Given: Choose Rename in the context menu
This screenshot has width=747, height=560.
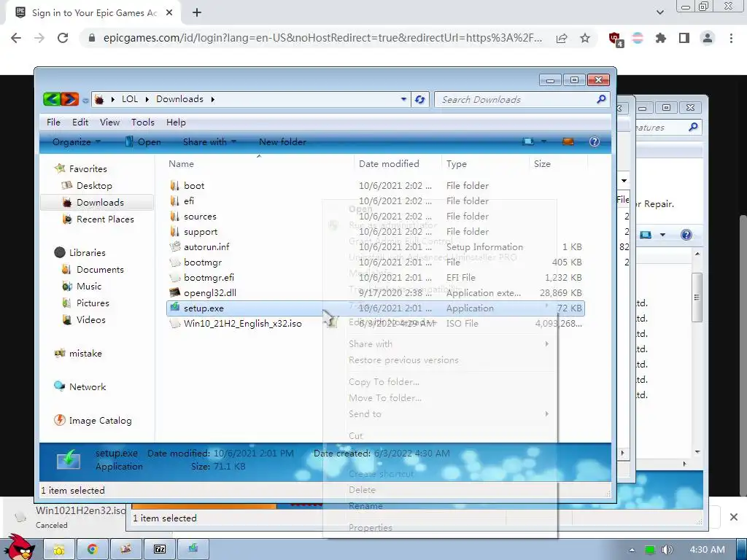Looking at the screenshot, I should 365,506.
